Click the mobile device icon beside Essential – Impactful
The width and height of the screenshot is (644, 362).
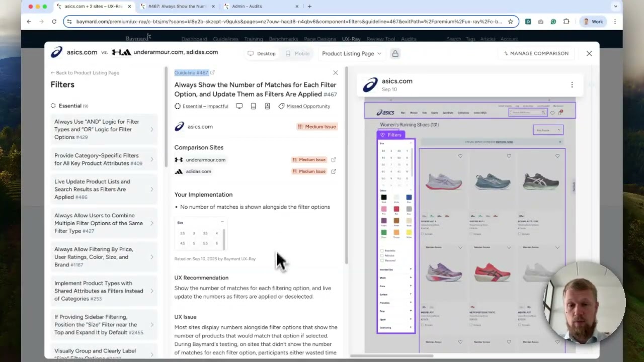tap(254, 106)
